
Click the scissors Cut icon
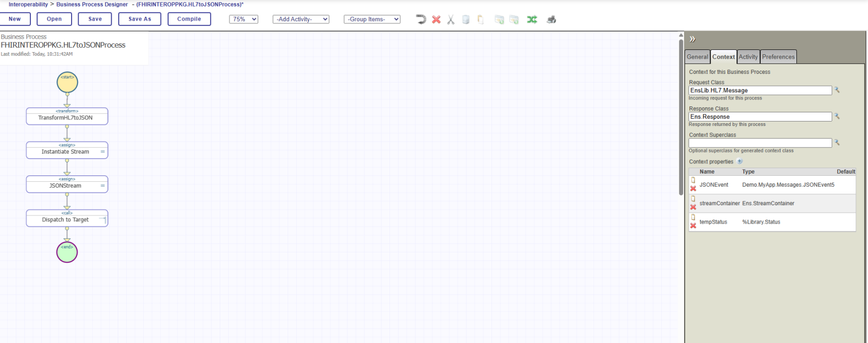pyautogui.click(x=451, y=20)
